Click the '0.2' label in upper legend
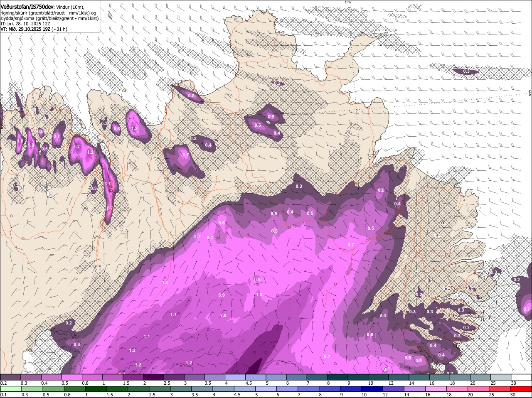Viewport: 532px width, 398px height. 3,383
